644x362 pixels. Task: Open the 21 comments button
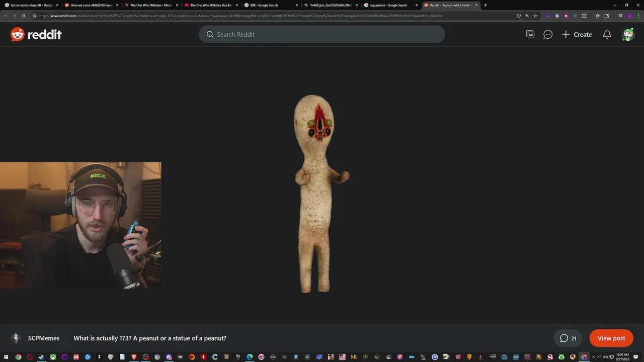click(x=568, y=338)
